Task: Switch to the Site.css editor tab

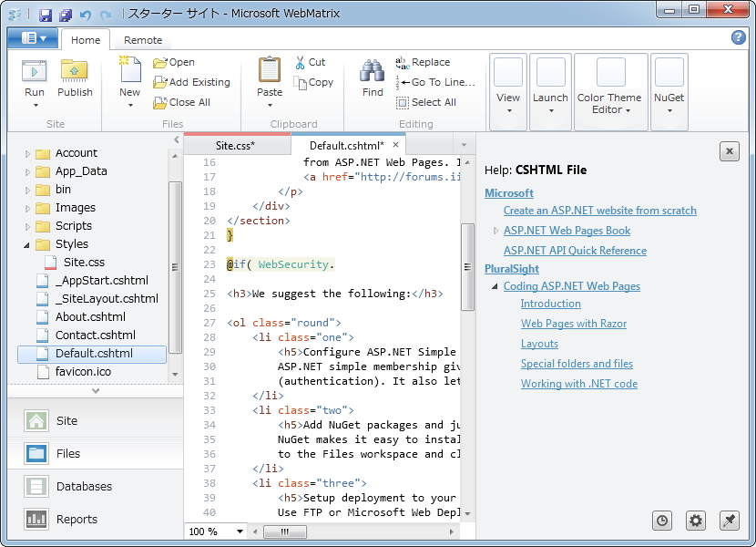Action: (x=235, y=145)
